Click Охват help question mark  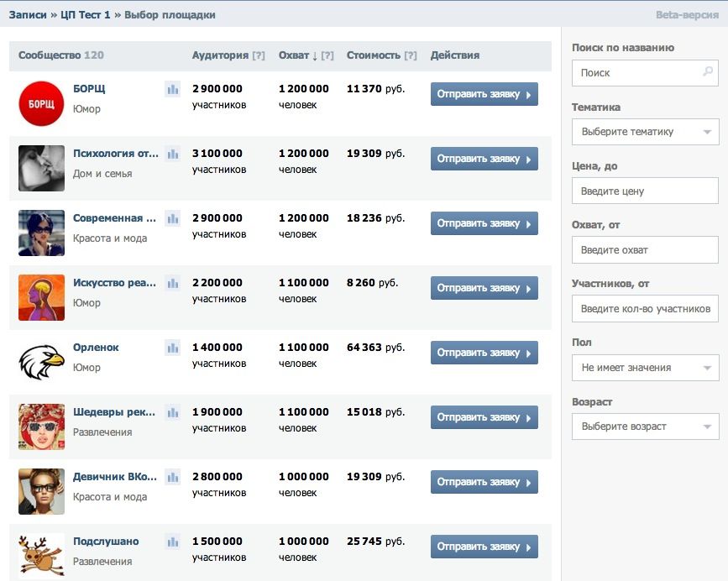[x=327, y=55]
